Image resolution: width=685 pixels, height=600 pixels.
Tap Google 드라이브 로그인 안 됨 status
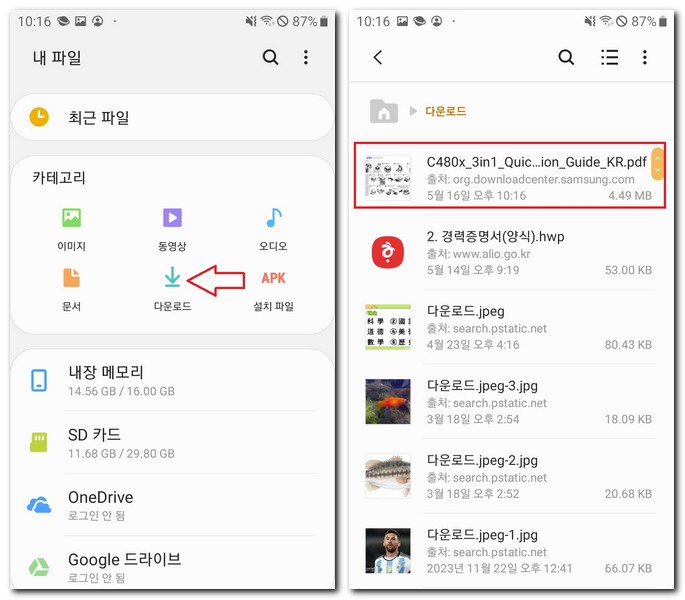pos(97,578)
